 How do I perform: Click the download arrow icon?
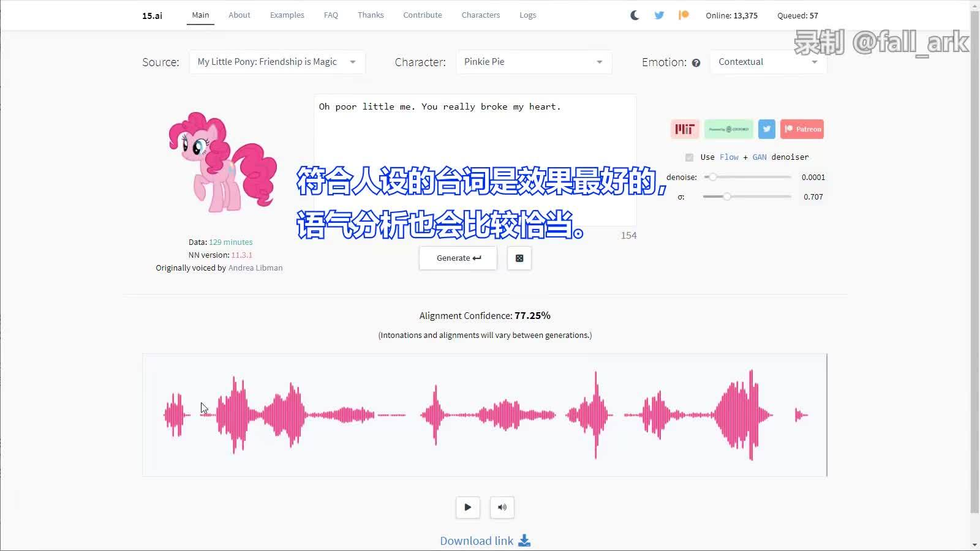pyautogui.click(x=524, y=541)
